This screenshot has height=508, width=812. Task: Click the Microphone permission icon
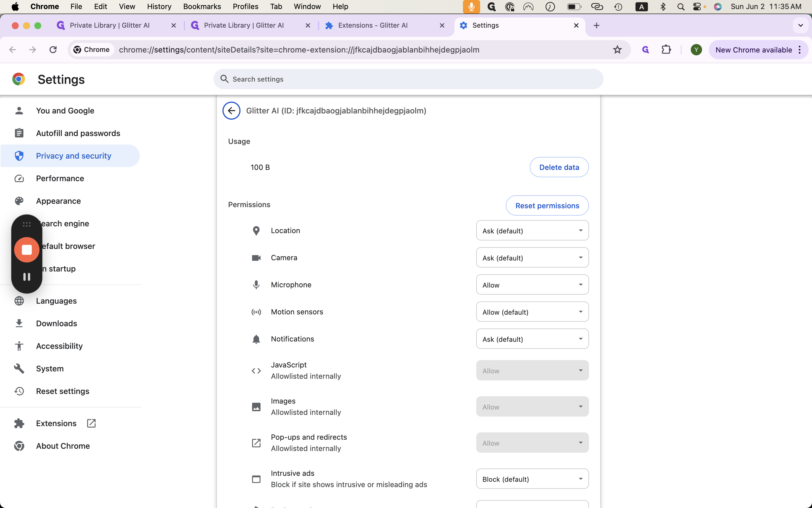pos(256,285)
